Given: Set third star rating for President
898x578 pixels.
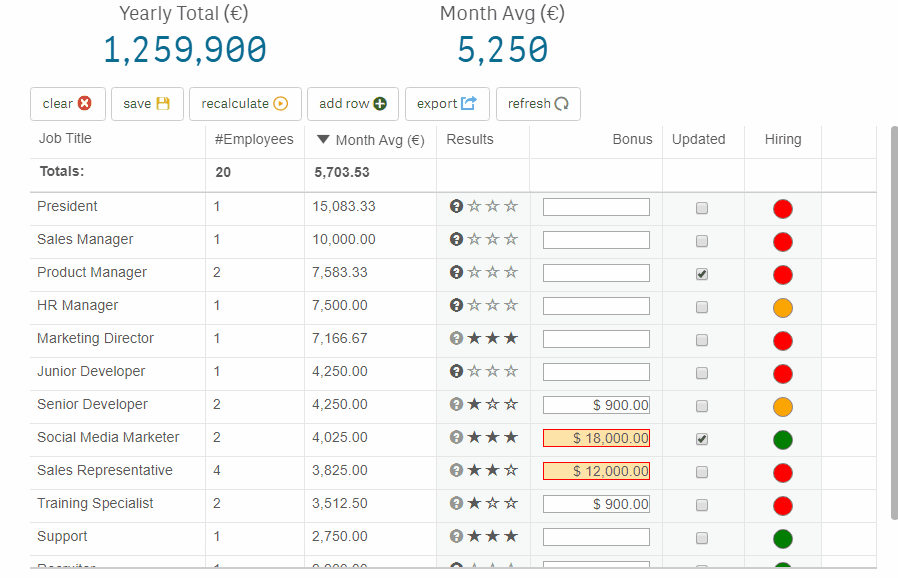Looking at the screenshot, I should pyautogui.click(x=511, y=206).
